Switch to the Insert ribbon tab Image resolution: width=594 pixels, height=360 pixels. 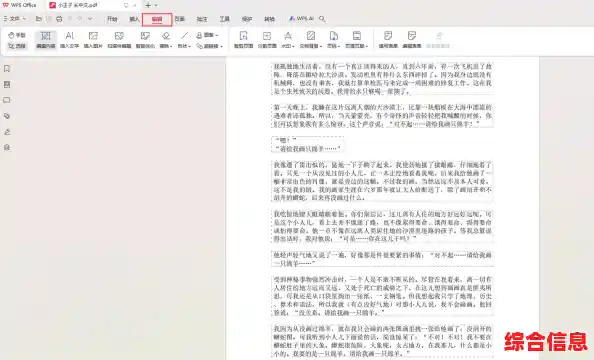(134, 19)
